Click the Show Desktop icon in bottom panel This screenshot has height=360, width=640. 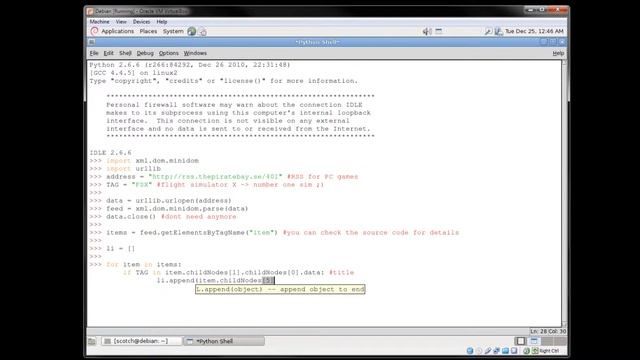(x=92, y=341)
